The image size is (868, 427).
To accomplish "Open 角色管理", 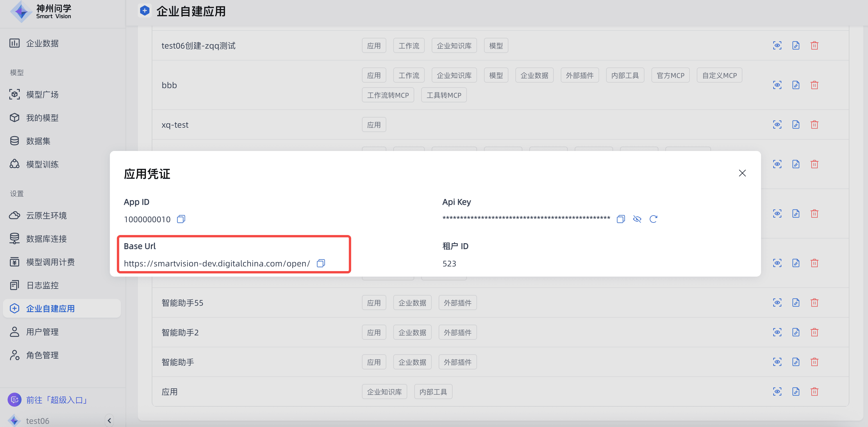I will click(42, 355).
